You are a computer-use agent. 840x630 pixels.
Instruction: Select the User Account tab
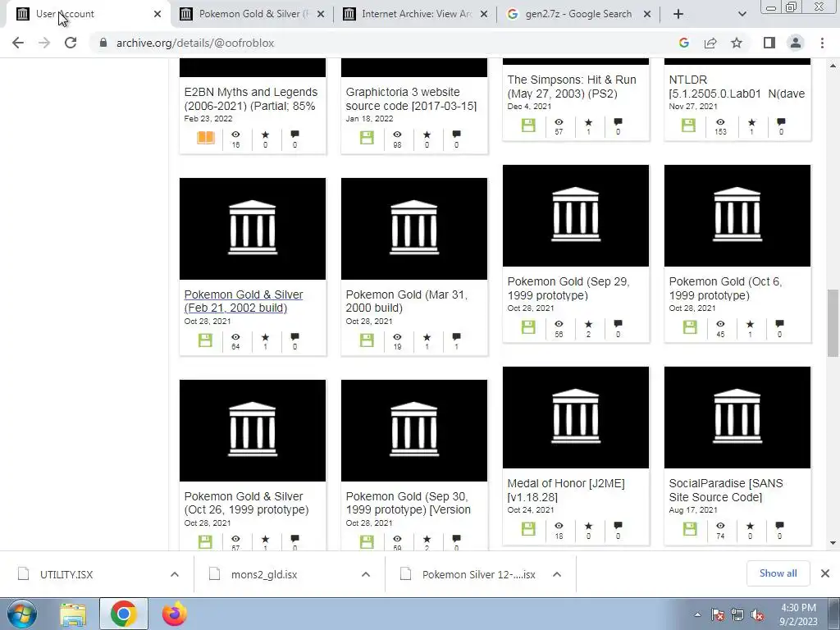click(89, 14)
